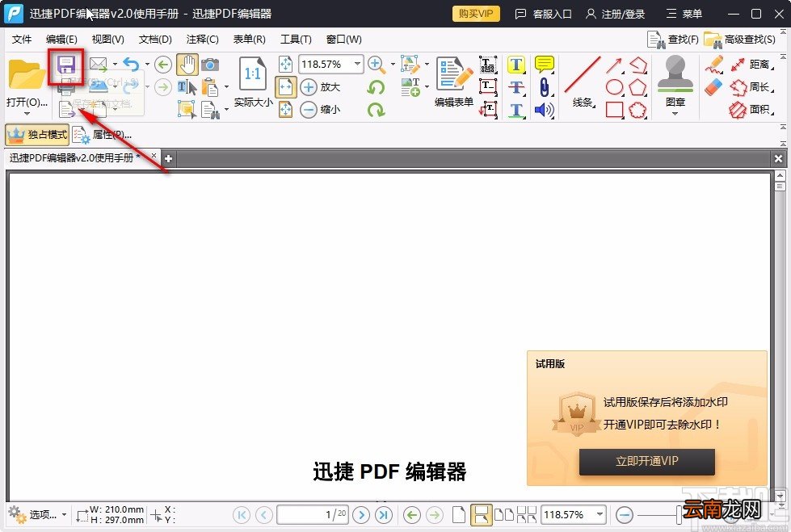Screen dimensions: 791x532
Task: Click the 立即开通VIP button
Action: tap(646, 462)
